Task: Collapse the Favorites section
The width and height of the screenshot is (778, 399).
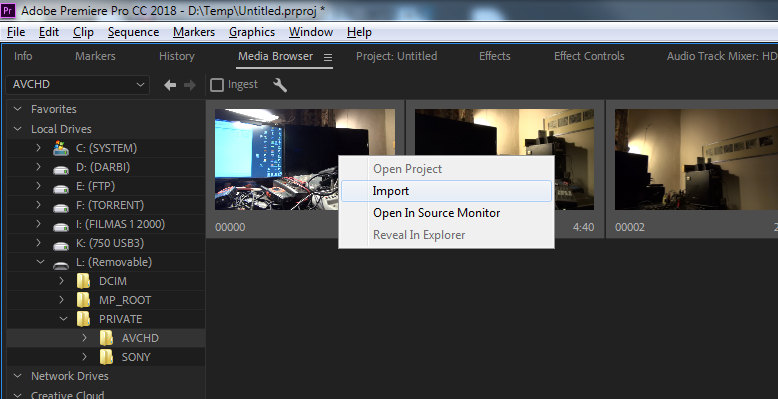Action: click(18, 109)
